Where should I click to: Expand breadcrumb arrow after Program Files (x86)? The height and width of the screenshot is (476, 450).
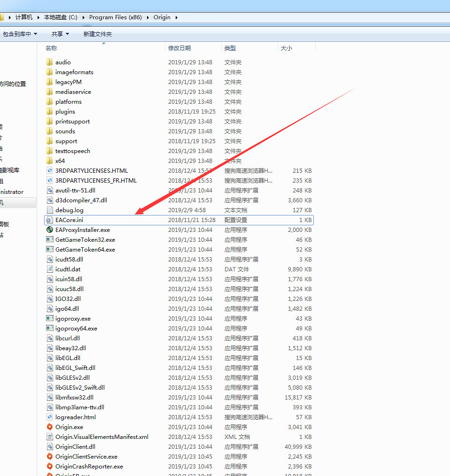coord(148,17)
